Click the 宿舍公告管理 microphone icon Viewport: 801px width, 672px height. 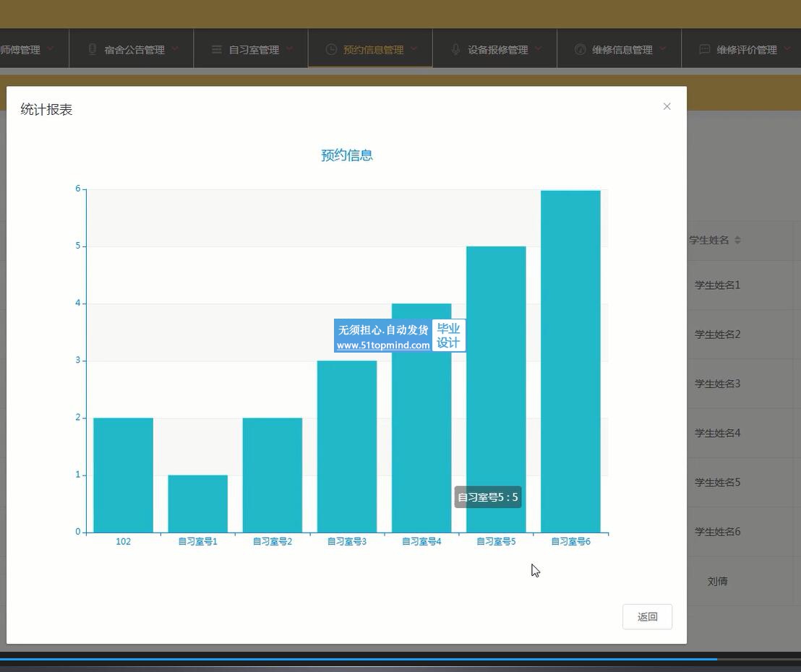point(93,49)
